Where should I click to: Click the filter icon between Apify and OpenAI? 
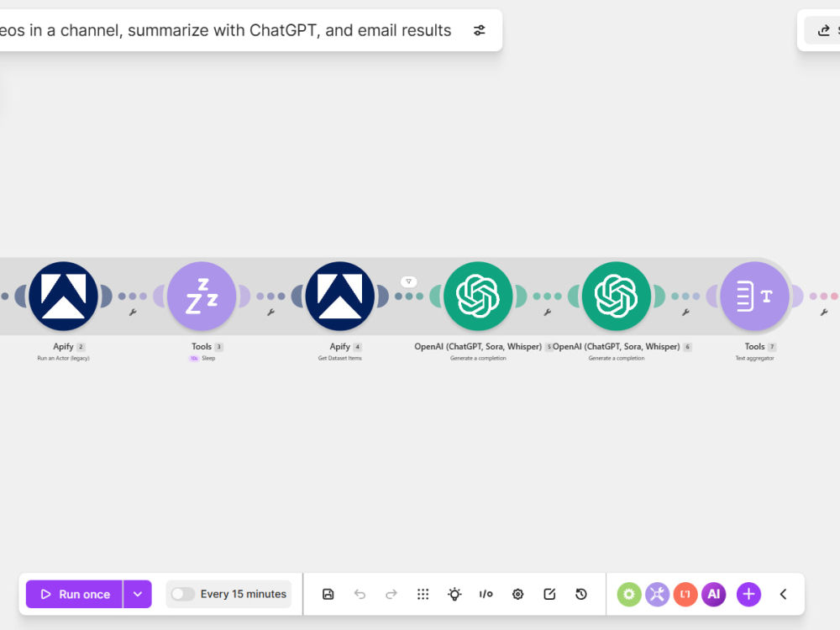click(409, 281)
